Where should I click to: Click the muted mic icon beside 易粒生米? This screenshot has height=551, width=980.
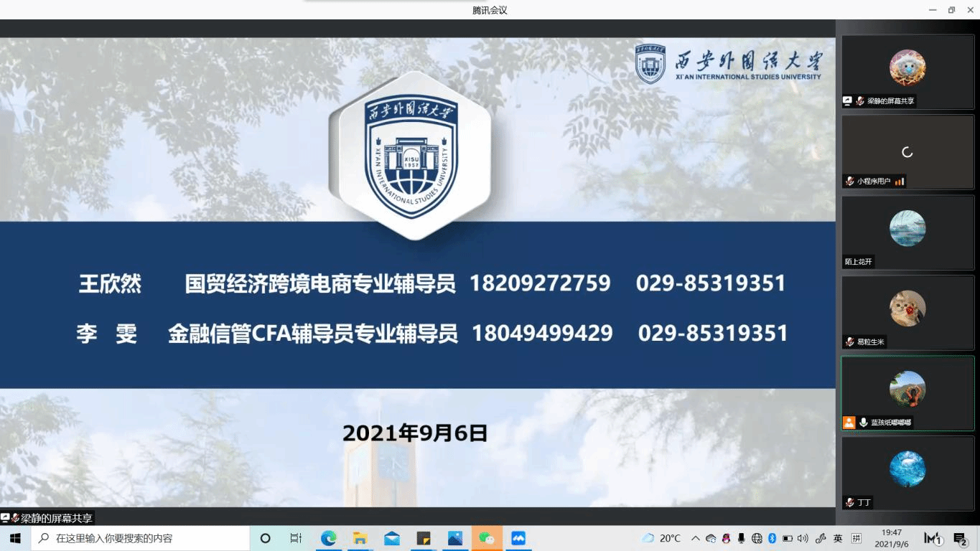pos(850,342)
